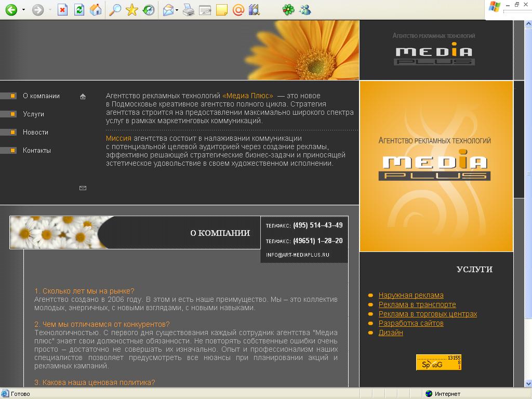
Task: Print the page with printer icon
Action: tap(188, 10)
